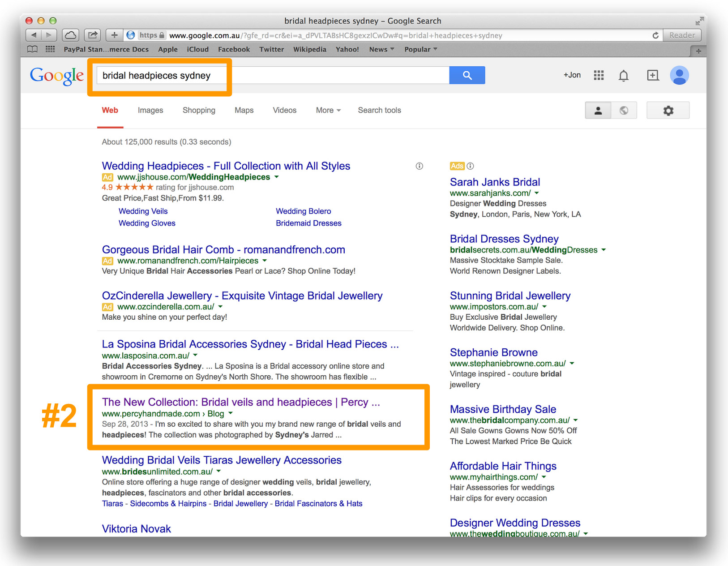Switch to the Videos tab

285,110
